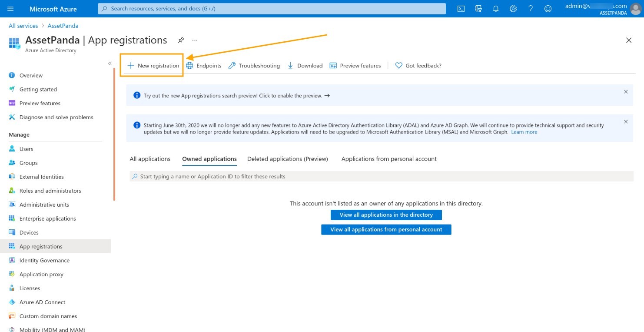Open Overview in the sidebar
644x332 pixels.
coord(31,75)
